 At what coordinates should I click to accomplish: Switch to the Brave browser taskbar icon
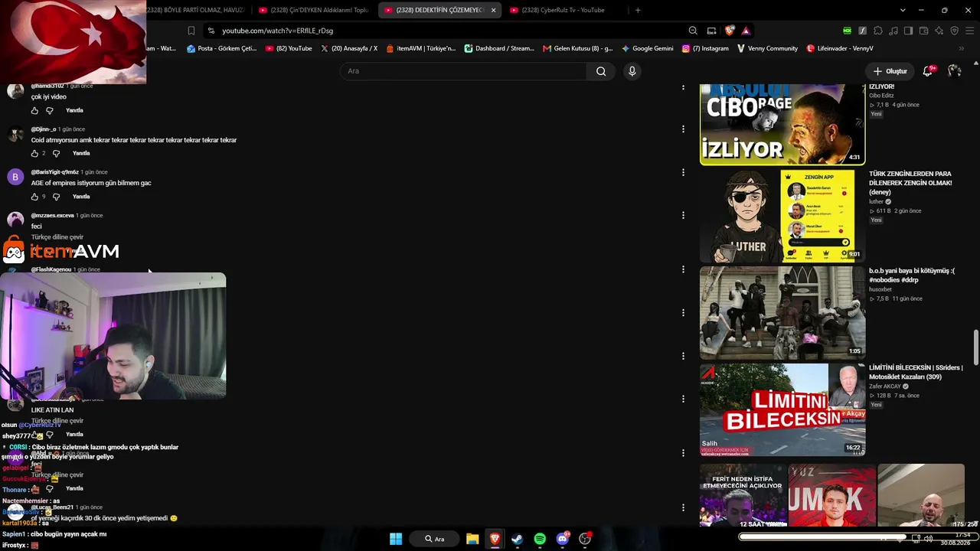click(x=495, y=539)
